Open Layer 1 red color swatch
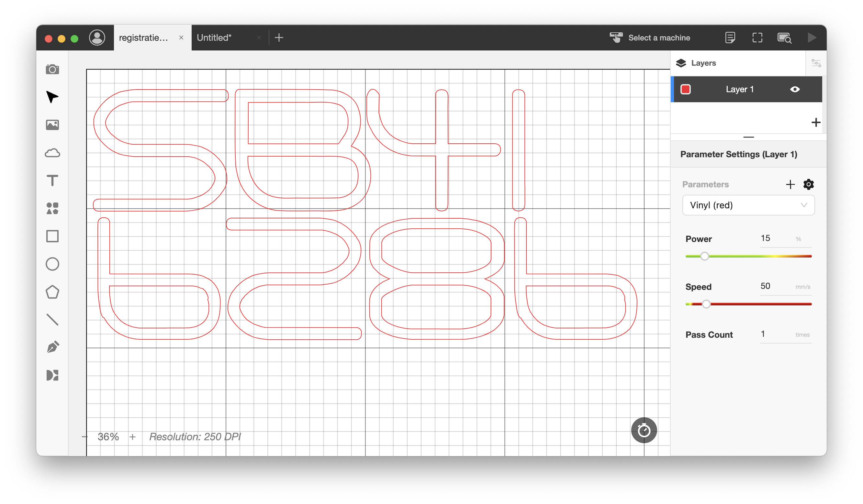This screenshot has width=863, height=504. click(686, 89)
